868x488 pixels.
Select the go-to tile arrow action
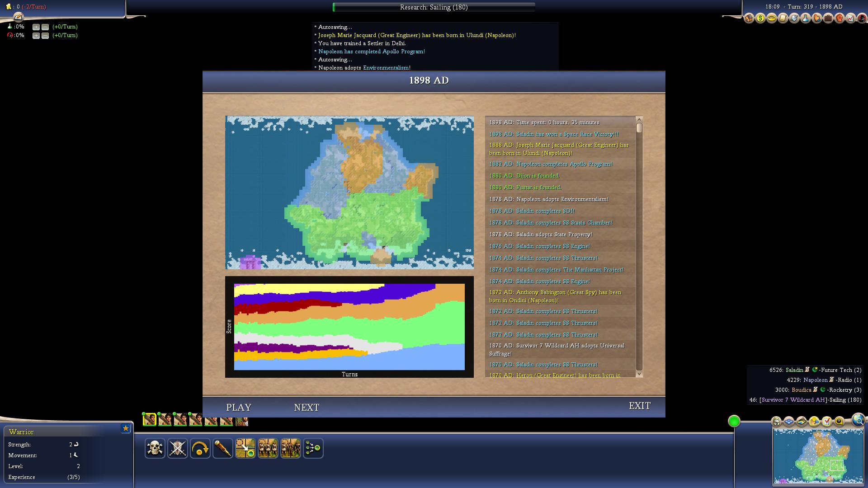pyautogui.click(x=245, y=448)
